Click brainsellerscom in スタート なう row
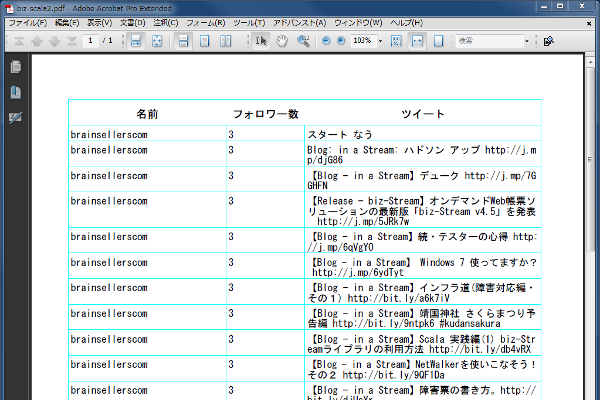Viewport: 600px width, 400px height. click(109, 134)
